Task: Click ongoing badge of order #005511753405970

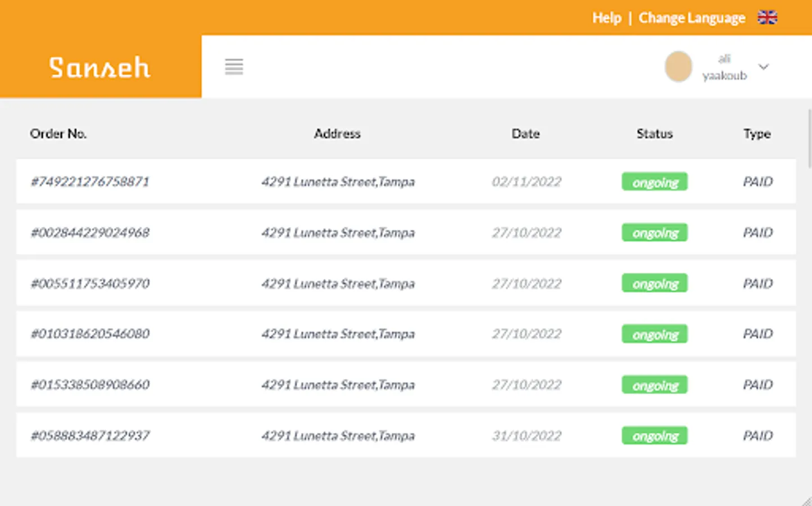Action: click(655, 283)
